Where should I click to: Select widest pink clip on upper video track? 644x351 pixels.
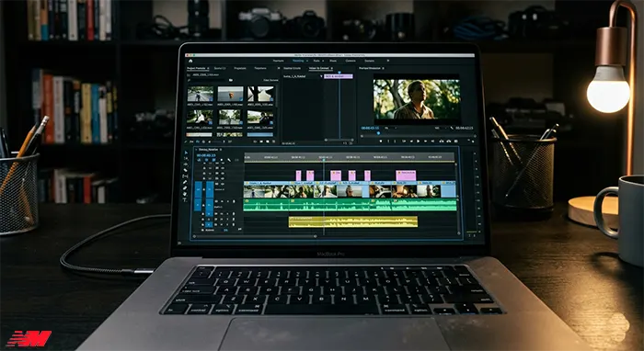point(406,175)
